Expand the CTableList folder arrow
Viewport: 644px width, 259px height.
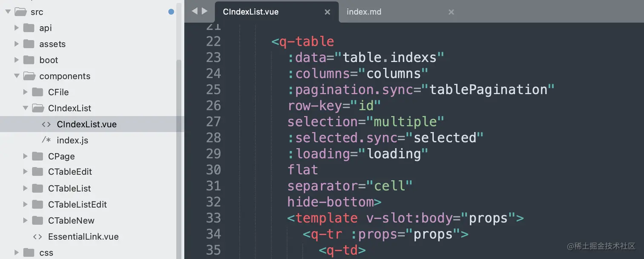pyautogui.click(x=26, y=188)
